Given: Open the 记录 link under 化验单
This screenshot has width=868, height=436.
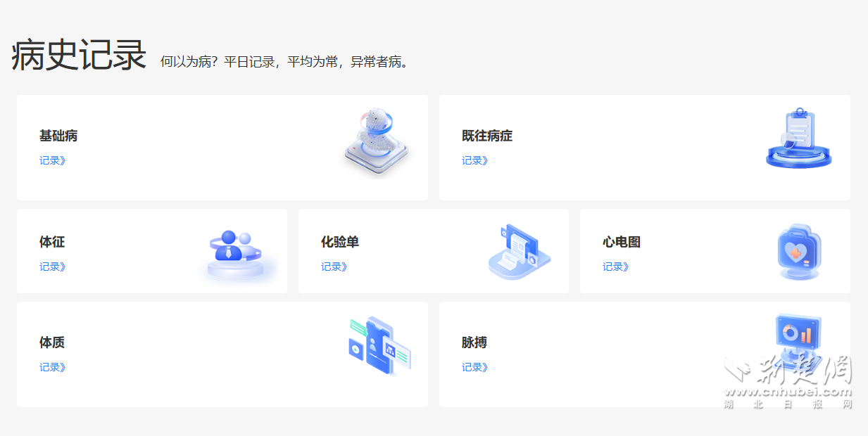Looking at the screenshot, I should point(334,267).
